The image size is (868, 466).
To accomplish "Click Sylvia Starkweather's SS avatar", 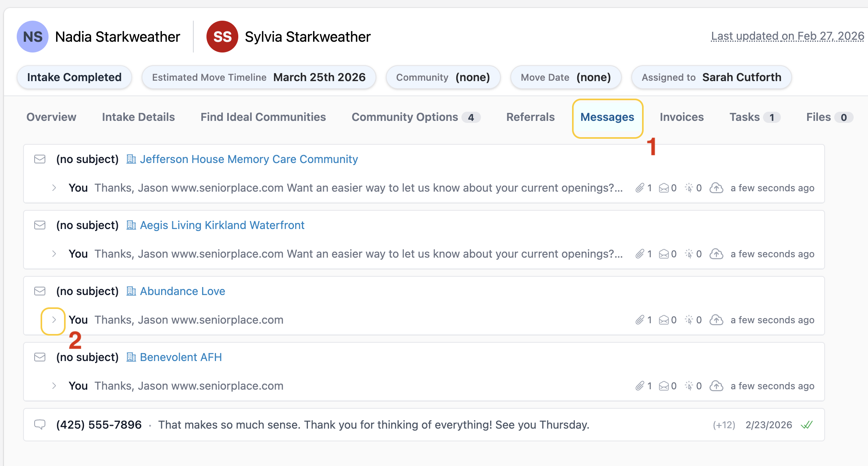I will (x=222, y=37).
